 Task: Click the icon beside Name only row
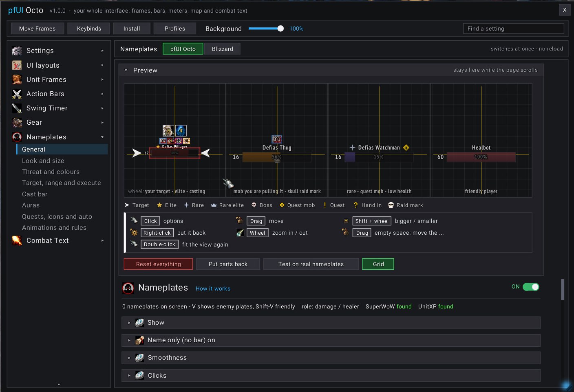pos(139,340)
